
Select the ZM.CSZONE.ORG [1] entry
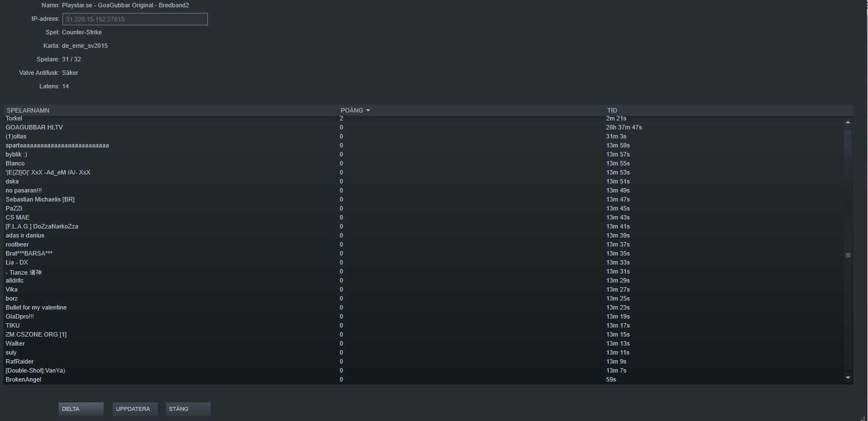[36, 335]
